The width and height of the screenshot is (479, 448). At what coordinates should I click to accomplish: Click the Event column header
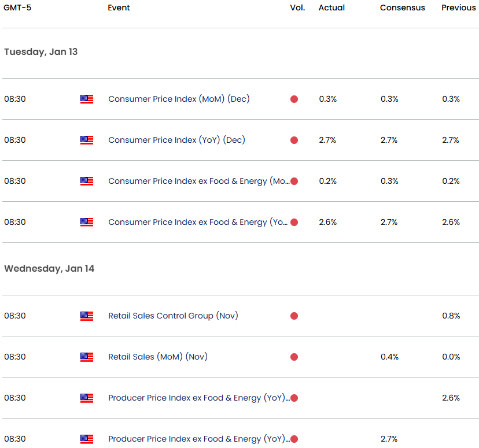[x=119, y=8]
